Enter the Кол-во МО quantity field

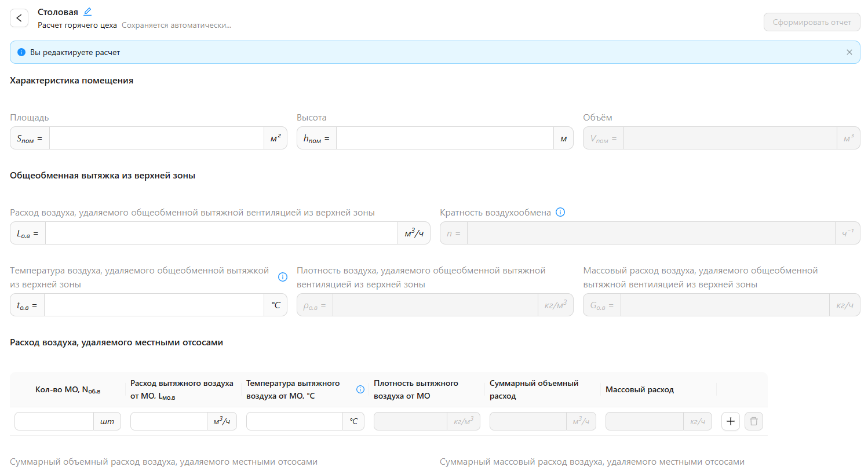[54, 421]
